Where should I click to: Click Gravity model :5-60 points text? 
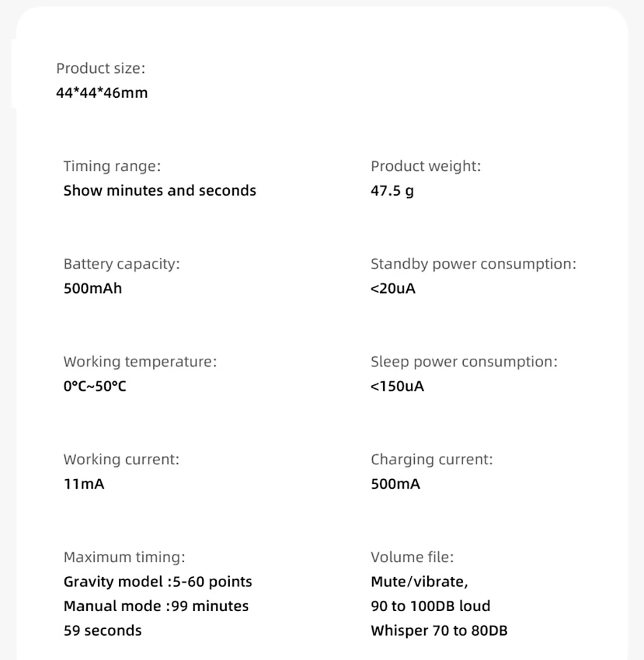[x=158, y=582]
